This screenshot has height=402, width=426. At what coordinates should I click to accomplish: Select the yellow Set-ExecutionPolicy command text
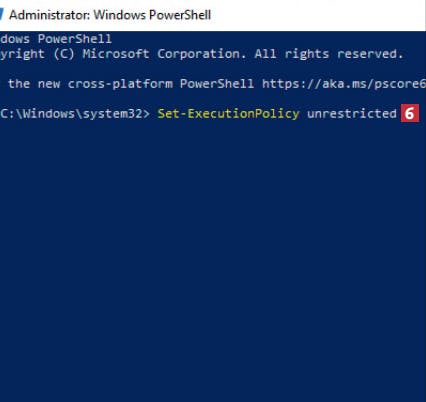tap(228, 114)
